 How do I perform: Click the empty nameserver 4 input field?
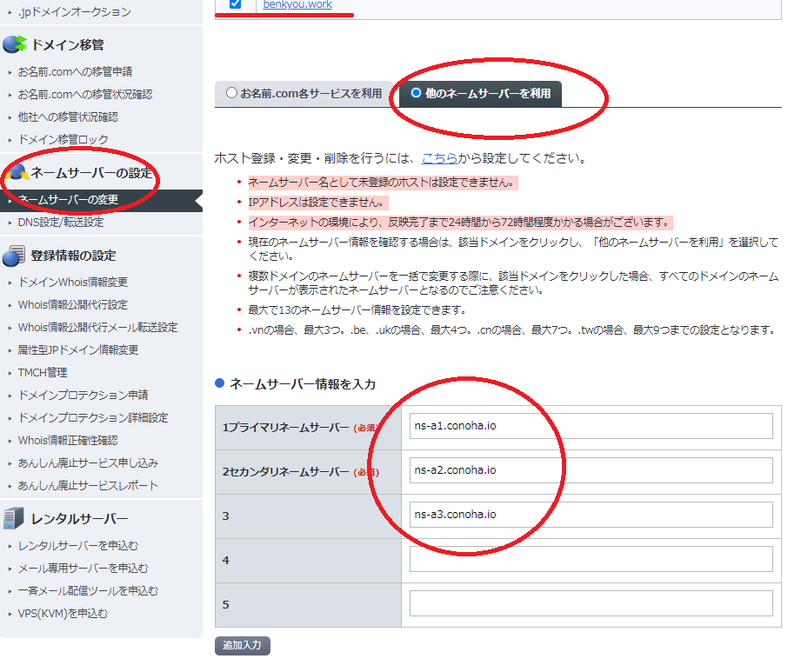click(x=591, y=559)
